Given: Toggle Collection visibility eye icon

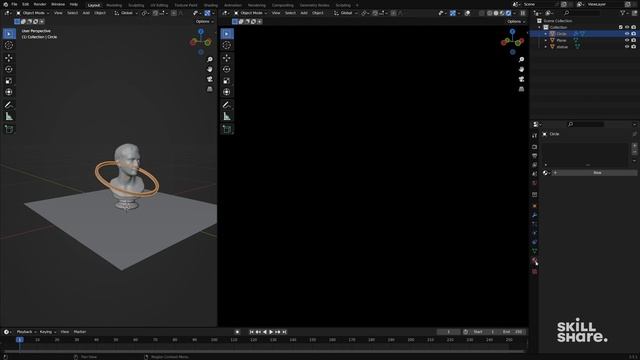Looking at the screenshot, I should point(627,27).
